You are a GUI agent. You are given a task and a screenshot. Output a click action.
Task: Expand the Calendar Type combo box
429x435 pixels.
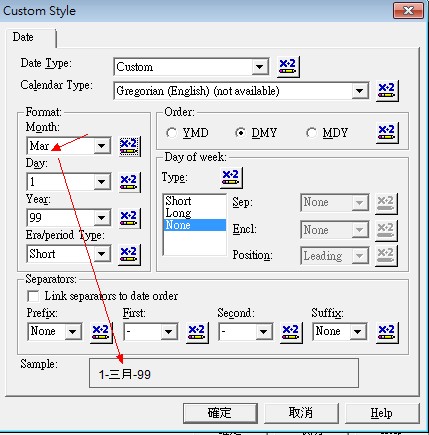coord(359,91)
